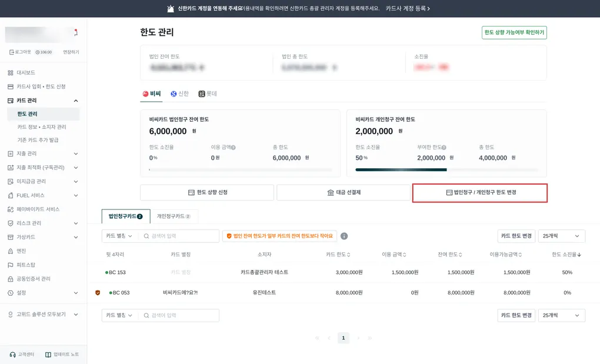The height and width of the screenshot is (364, 600).
Task: Click the upper 카드 한도 변경 button
Action: click(516, 236)
